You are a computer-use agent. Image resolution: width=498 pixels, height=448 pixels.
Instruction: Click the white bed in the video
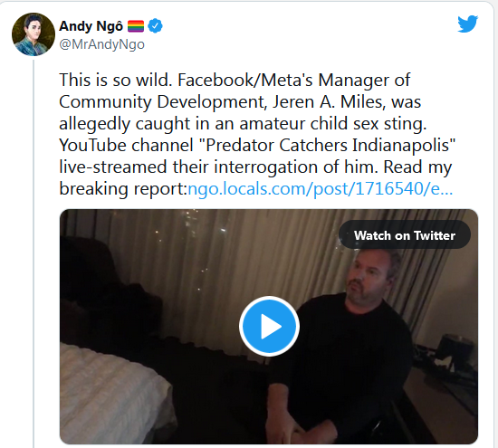(x=116, y=394)
